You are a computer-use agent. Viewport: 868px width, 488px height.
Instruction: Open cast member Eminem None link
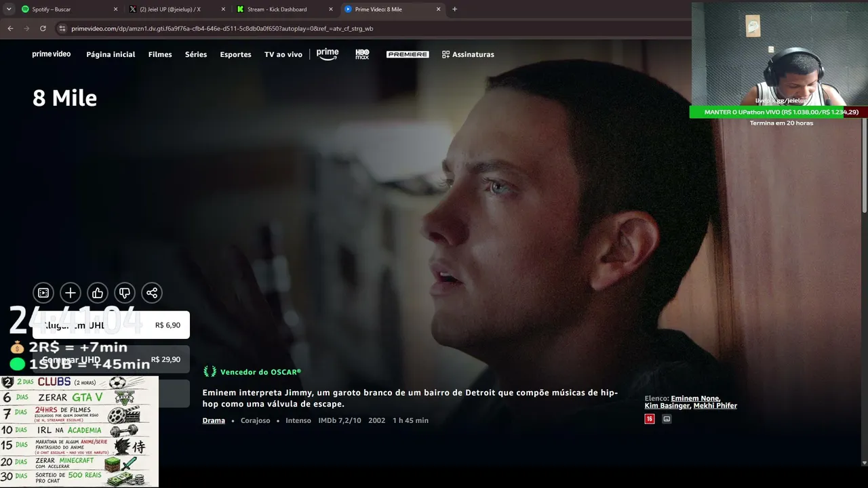pyautogui.click(x=695, y=399)
